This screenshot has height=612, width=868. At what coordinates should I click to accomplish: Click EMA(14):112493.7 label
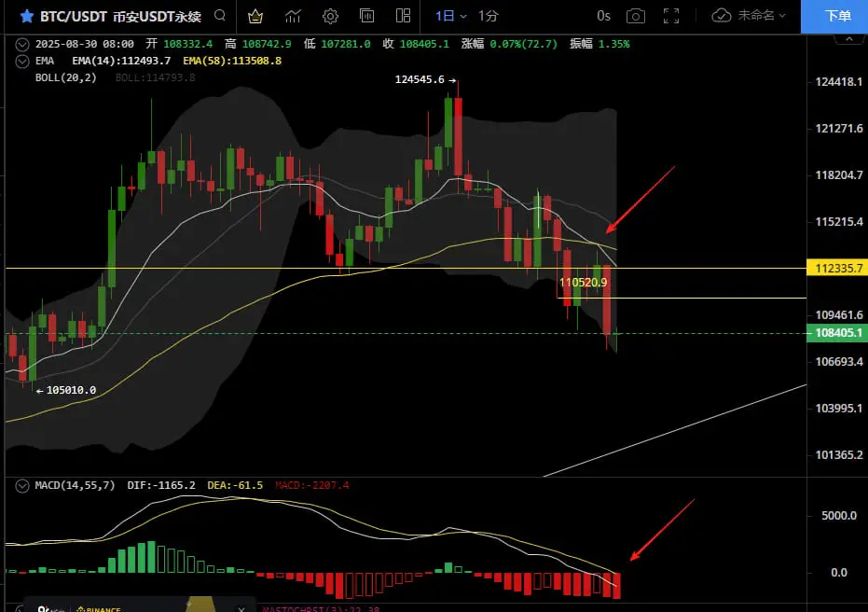121,61
